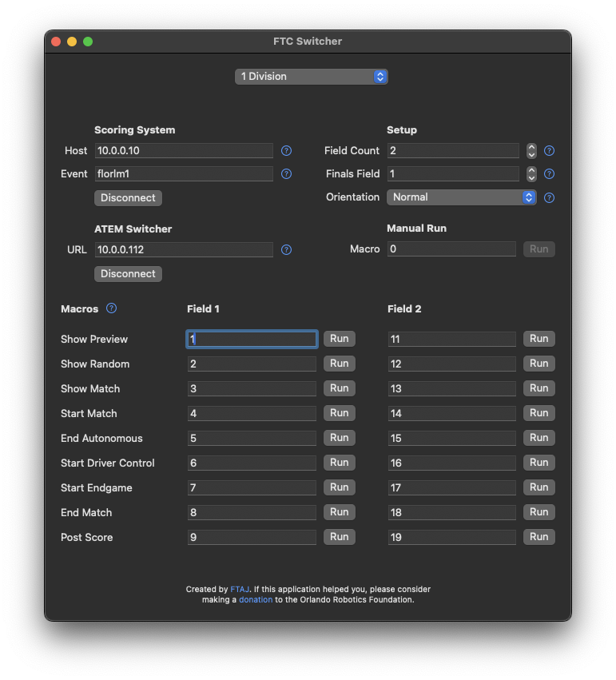
Task: Disconnect from the Scoring System
Action: point(128,197)
